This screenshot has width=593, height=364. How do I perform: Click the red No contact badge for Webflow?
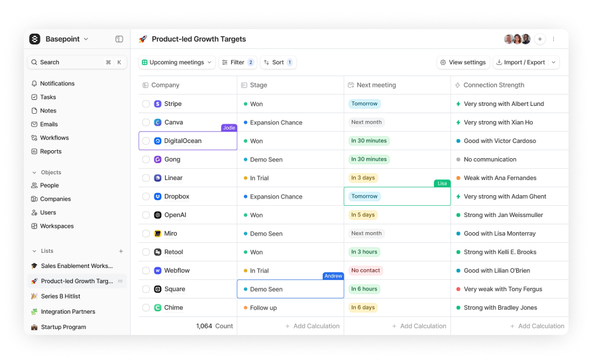(x=365, y=271)
